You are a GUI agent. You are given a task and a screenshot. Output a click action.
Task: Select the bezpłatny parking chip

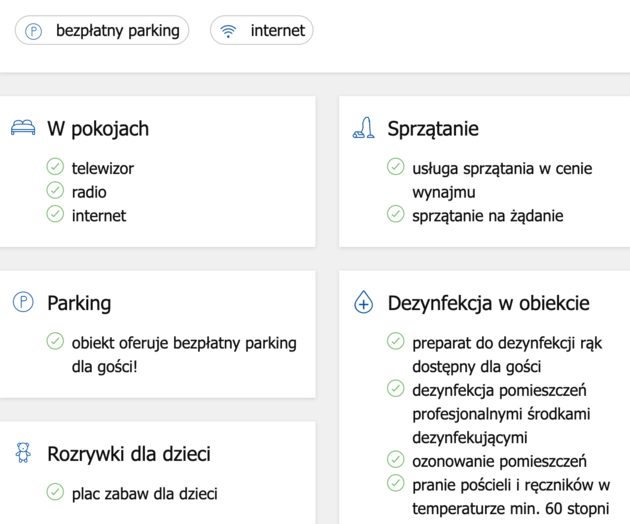coord(102,31)
